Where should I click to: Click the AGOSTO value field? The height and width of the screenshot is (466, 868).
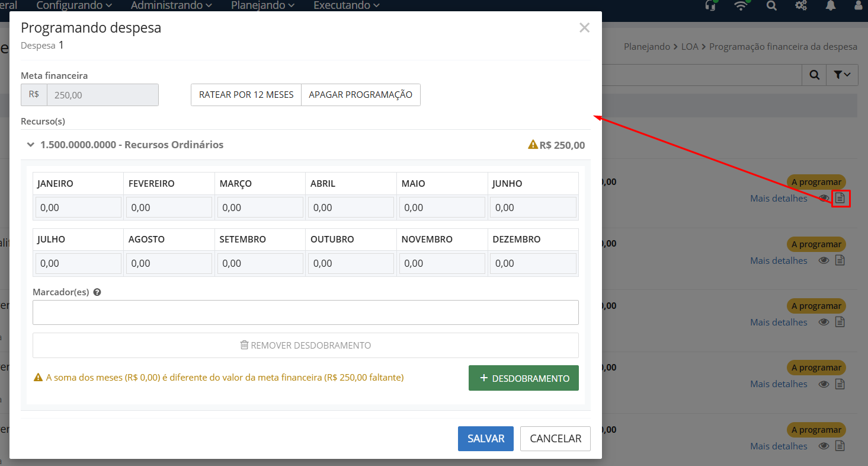[x=169, y=263]
